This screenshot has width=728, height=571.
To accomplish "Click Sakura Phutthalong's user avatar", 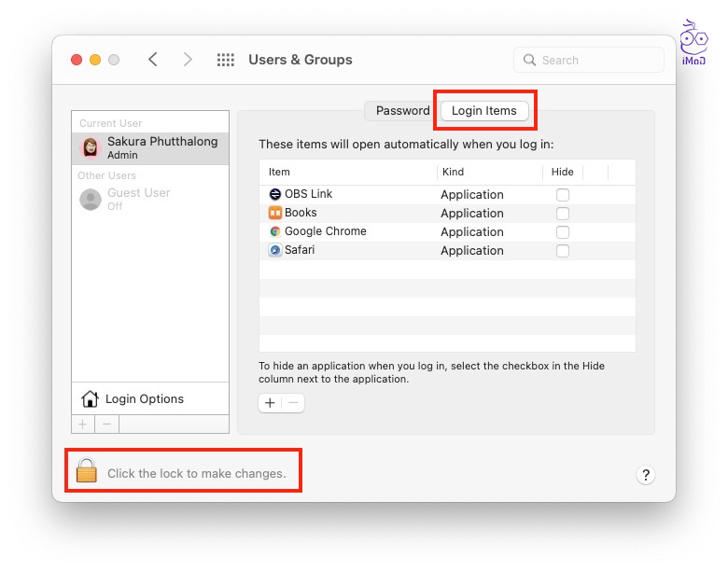I will pos(91,147).
